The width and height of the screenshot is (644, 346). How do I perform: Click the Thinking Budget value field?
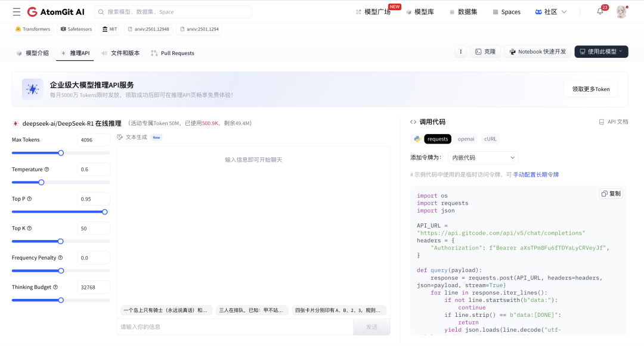pyautogui.click(x=94, y=288)
